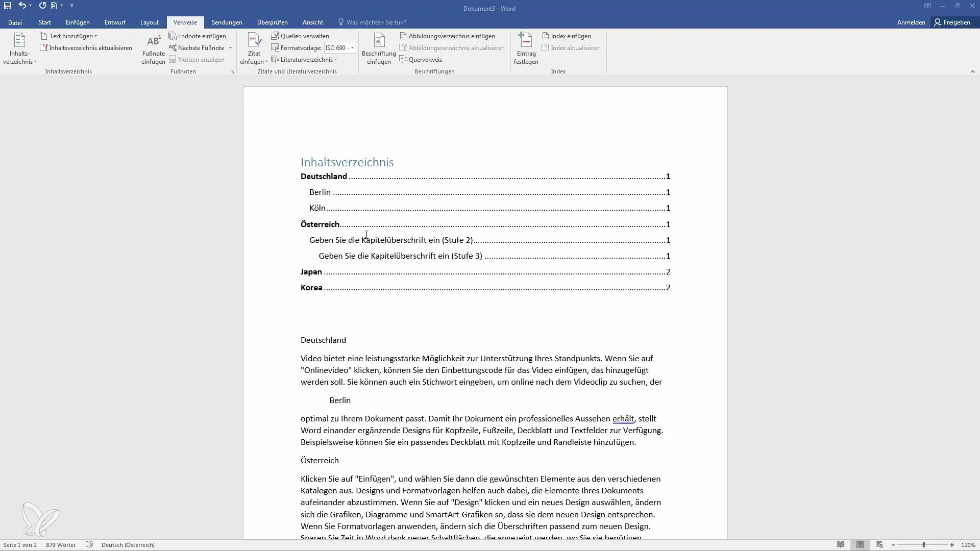Click the zoom slider handle

pos(923,545)
